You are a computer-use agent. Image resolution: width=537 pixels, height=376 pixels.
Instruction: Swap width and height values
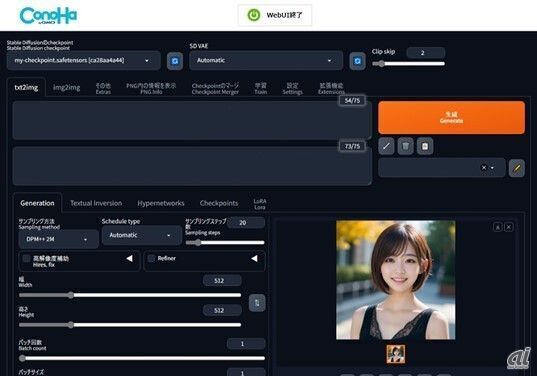257,303
